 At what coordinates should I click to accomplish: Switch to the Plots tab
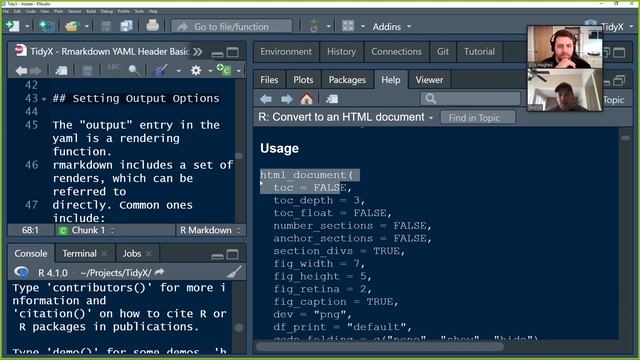tap(303, 80)
